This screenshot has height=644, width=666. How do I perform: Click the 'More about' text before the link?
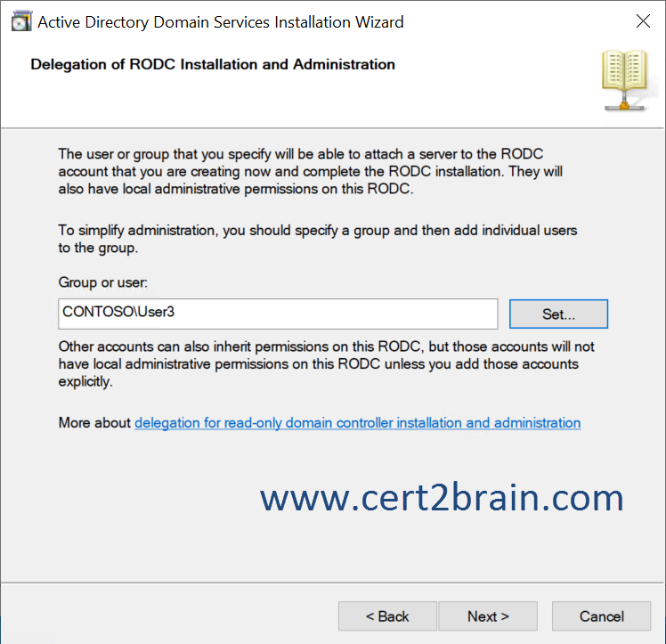94,423
